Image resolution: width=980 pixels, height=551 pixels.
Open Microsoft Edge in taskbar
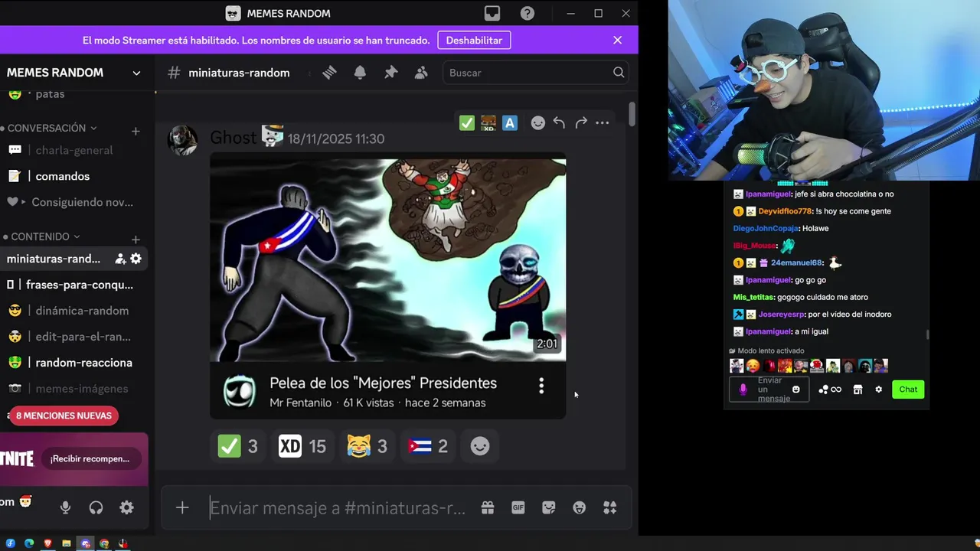29,543
